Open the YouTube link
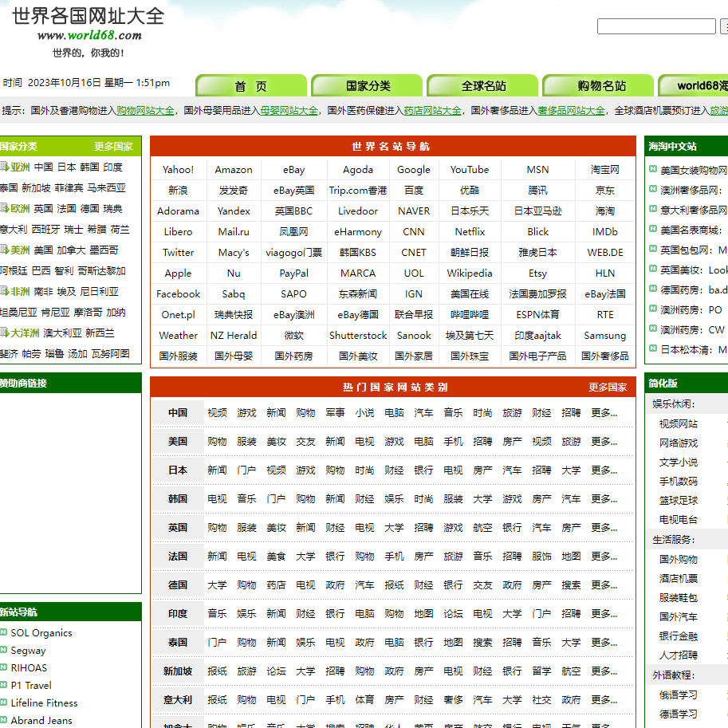The height and width of the screenshot is (728, 728). pos(470,170)
